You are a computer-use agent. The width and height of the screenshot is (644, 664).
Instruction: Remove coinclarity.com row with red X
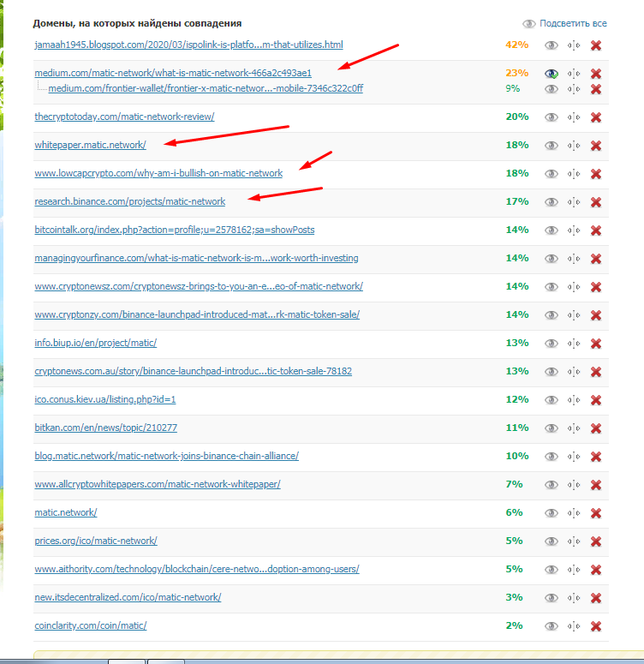click(x=596, y=626)
